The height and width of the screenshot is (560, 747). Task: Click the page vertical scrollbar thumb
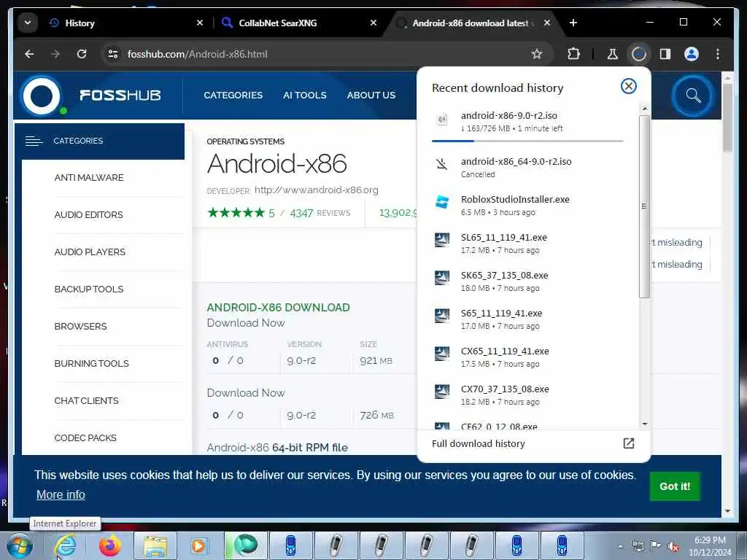pyautogui.click(x=727, y=117)
